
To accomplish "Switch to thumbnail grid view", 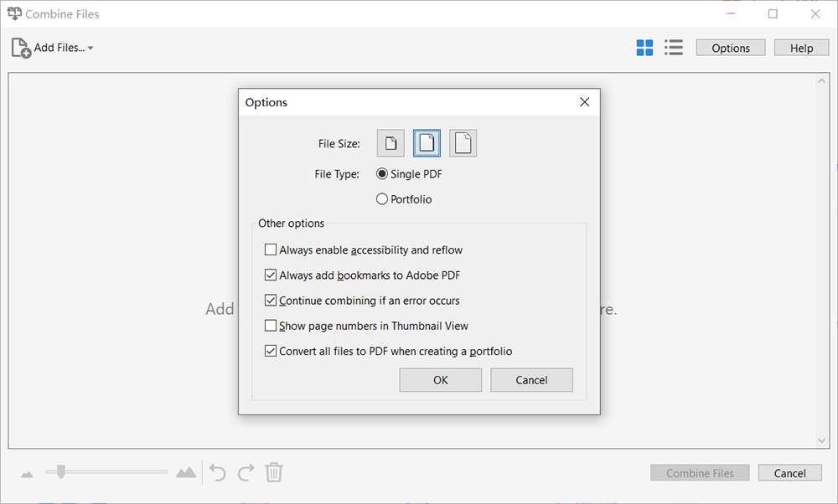I will (x=644, y=48).
